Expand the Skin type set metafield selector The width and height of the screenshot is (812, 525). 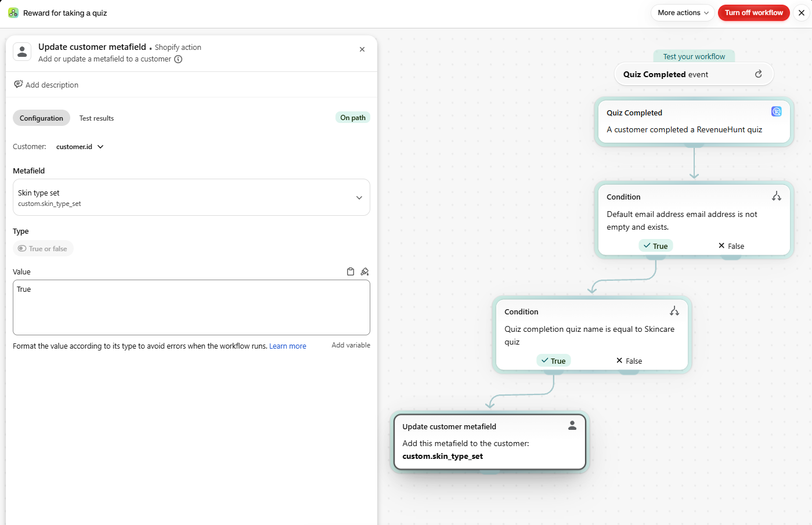[x=192, y=197]
